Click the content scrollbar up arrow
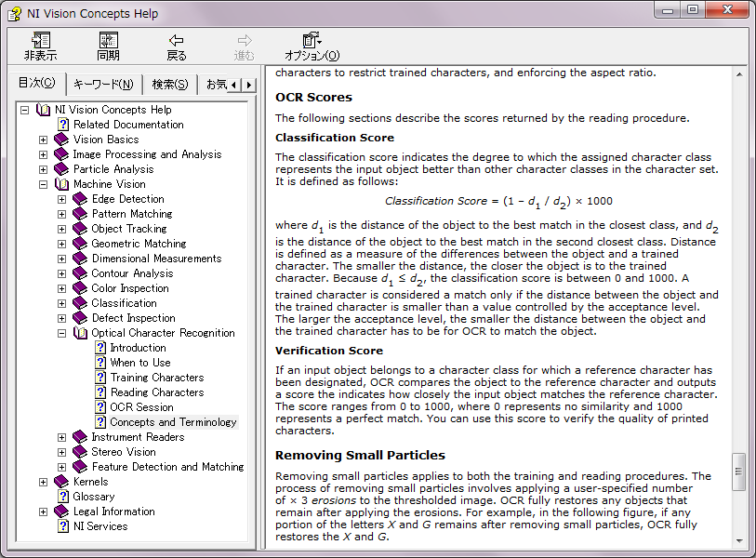The width and height of the screenshot is (756, 558). [738, 74]
